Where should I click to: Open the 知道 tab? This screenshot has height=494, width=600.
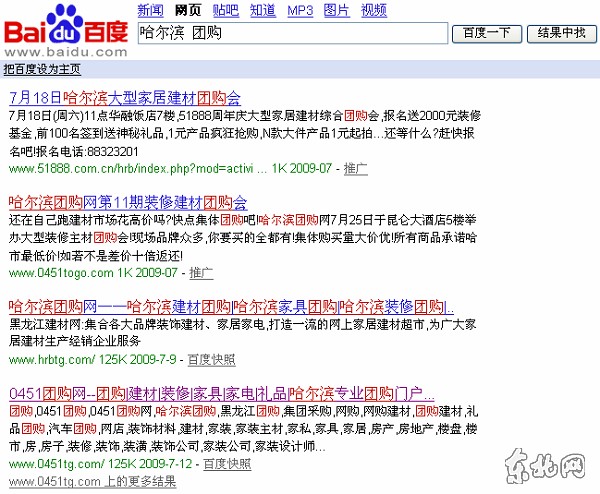pyautogui.click(x=263, y=11)
